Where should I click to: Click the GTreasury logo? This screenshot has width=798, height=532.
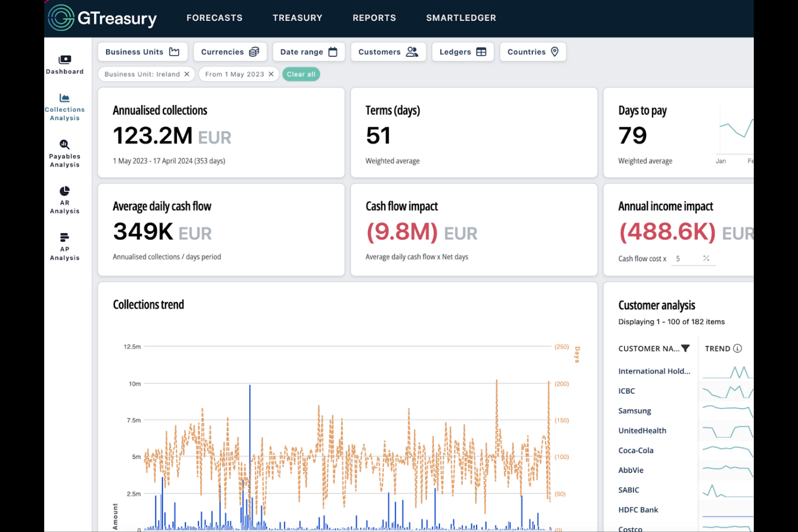103,17
